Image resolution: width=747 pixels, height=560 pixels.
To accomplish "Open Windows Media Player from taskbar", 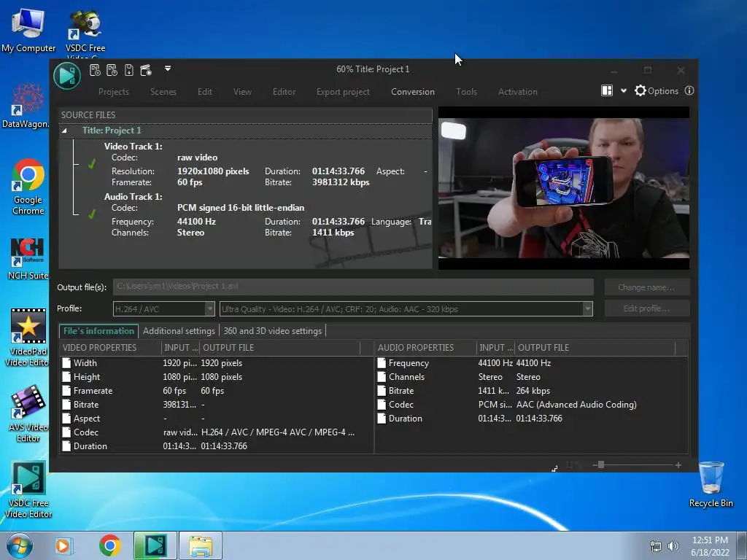I will click(x=63, y=545).
